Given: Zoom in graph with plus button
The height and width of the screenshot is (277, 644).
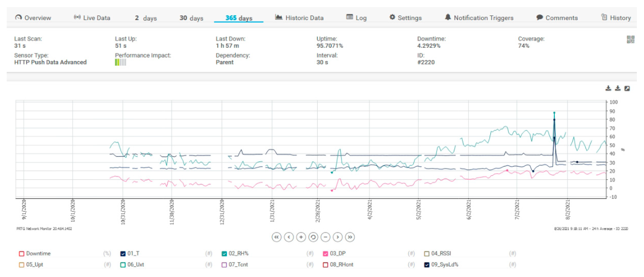Looking at the screenshot, I should pyautogui.click(x=301, y=237).
